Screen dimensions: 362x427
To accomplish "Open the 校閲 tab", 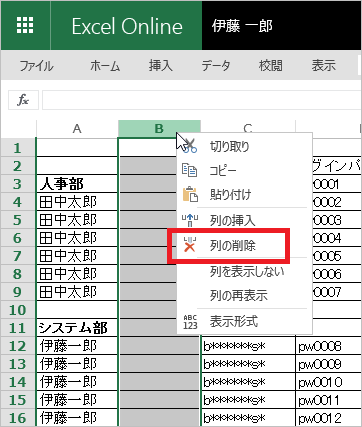I will tap(270, 65).
